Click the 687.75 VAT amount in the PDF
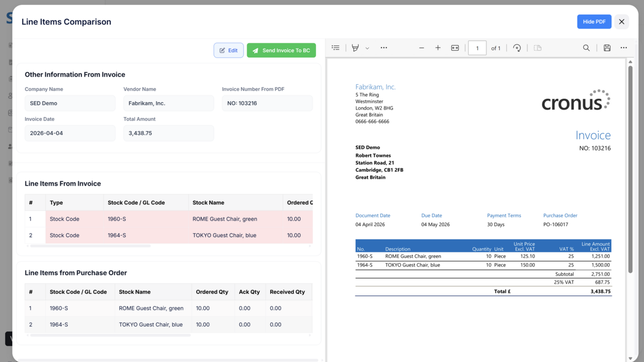 point(602,283)
